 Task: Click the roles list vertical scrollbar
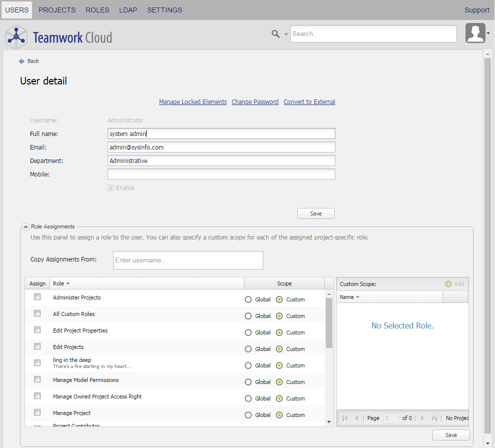(x=329, y=322)
